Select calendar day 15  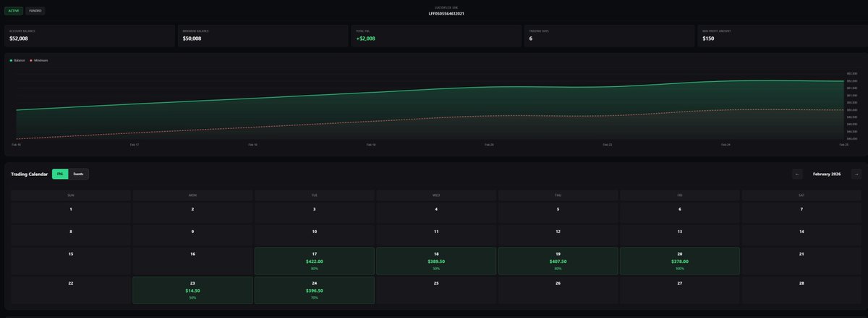(71, 261)
